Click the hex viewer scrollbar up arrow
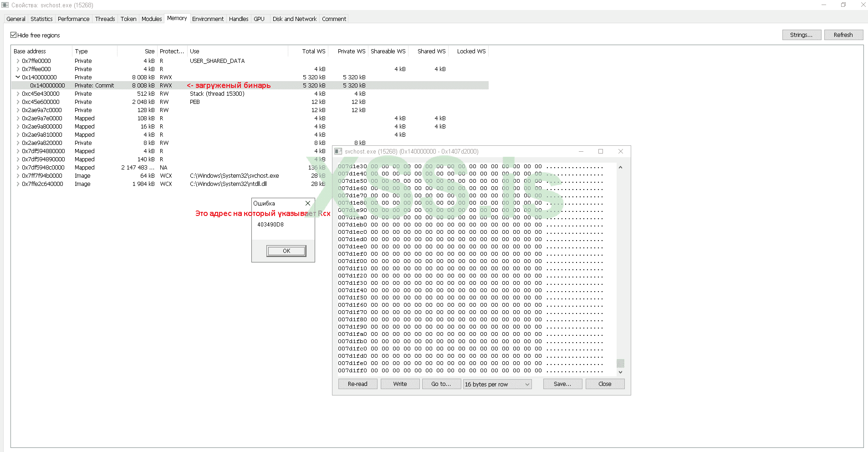The width and height of the screenshot is (868, 452). 620,167
